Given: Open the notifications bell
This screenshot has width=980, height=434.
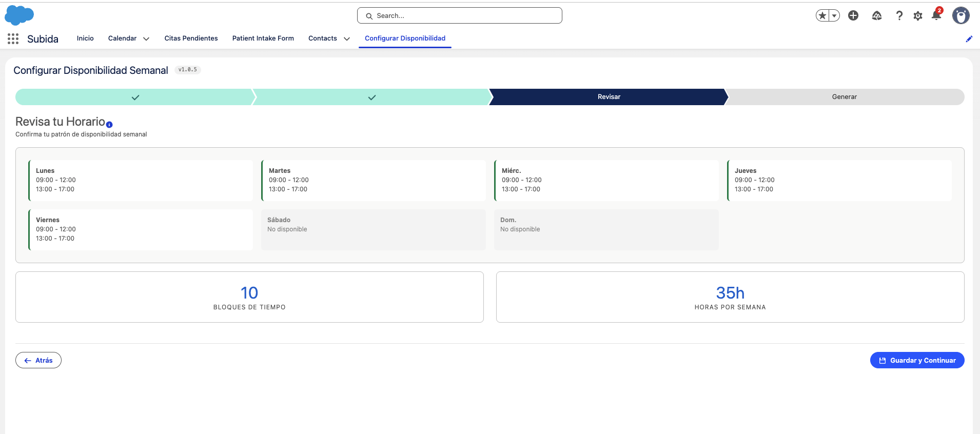Looking at the screenshot, I should (936, 15).
